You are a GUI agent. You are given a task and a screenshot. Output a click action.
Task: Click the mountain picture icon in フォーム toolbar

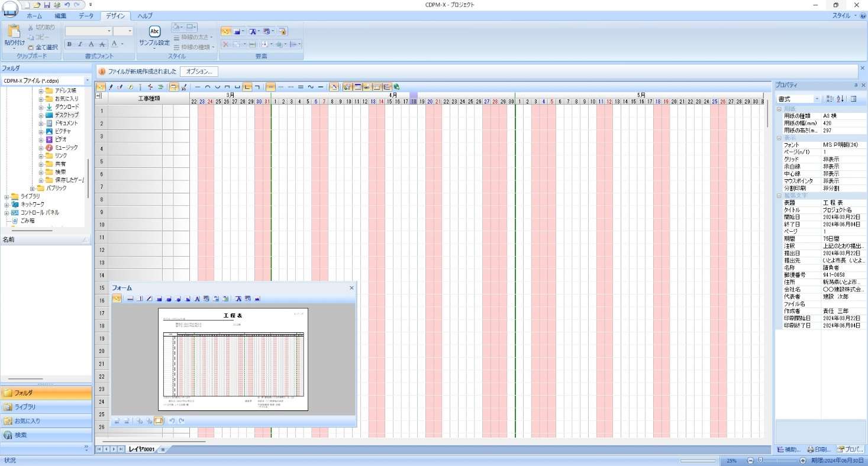[257, 299]
